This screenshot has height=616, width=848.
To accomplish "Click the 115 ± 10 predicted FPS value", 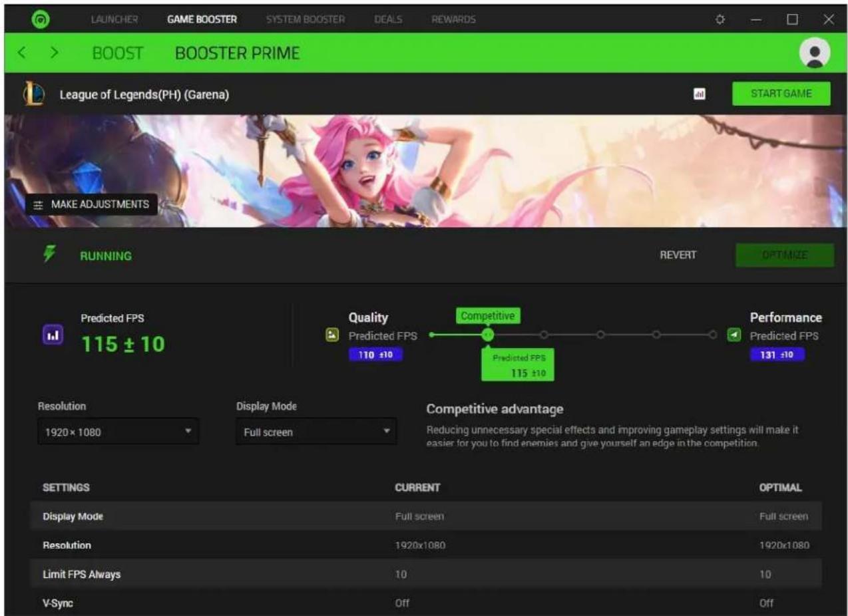I will pyautogui.click(x=123, y=344).
